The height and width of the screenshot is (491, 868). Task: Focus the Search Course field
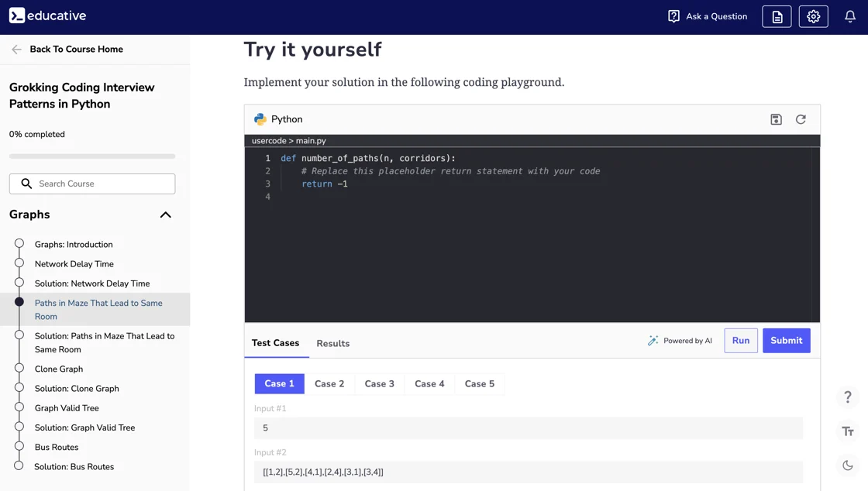[x=92, y=184]
